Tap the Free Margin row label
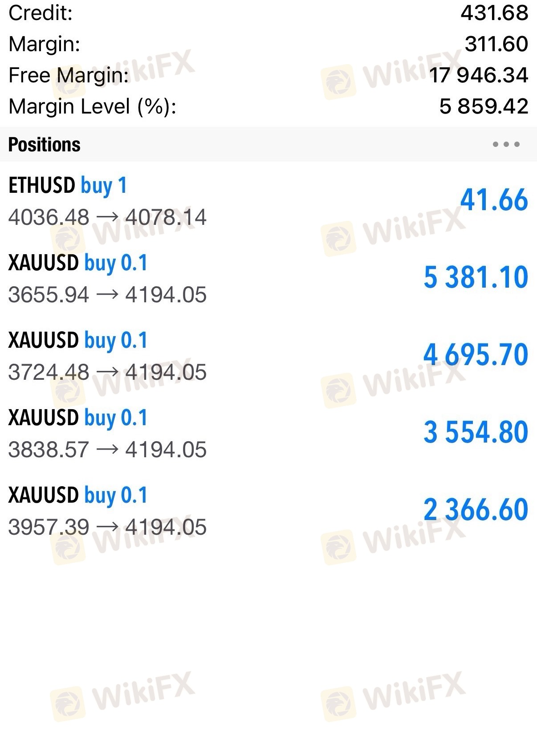The width and height of the screenshot is (537, 756). pyautogui.click(x=69, y=75)
